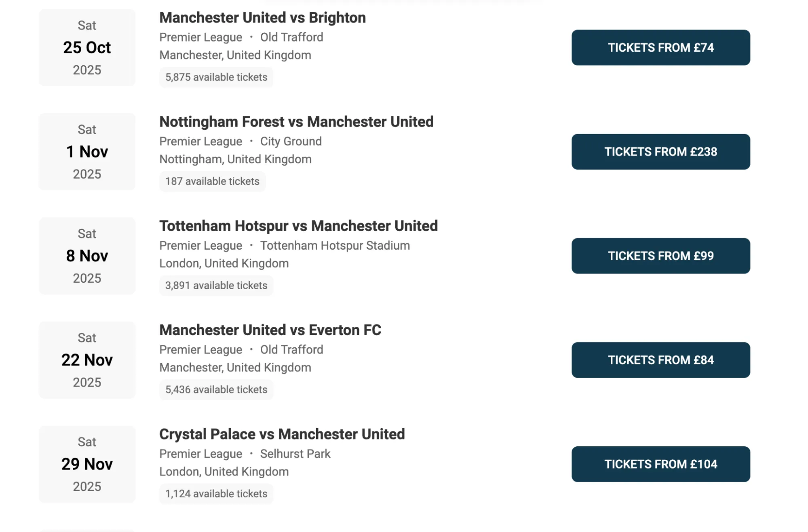Select the Sat 25 Oct date card
The height and width of the screenshot is (532, 808).
click(x=86, y=48)
